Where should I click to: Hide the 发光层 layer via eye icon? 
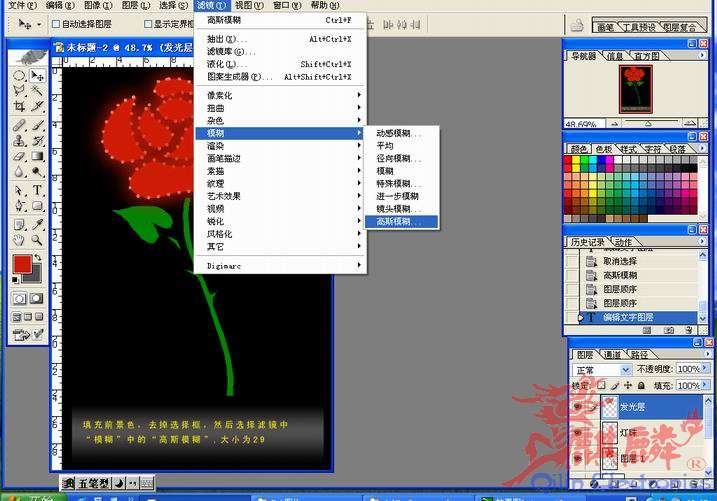click(576, 407)
